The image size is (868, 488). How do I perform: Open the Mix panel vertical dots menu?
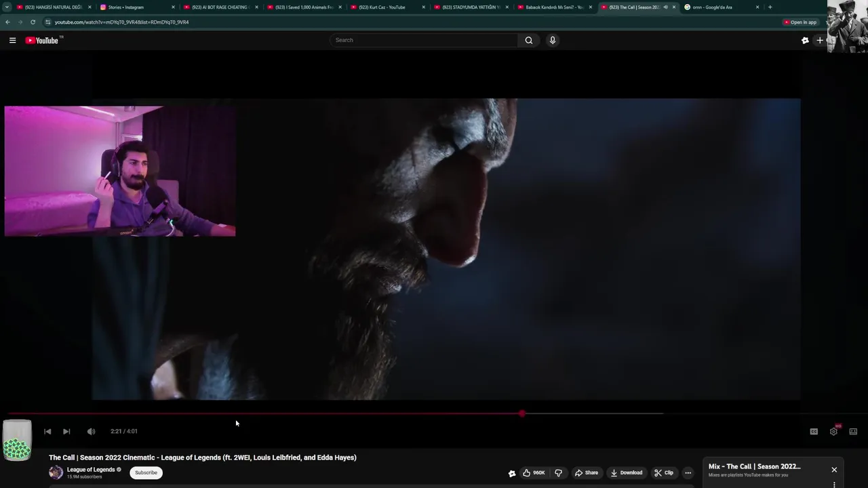pos(834,485)
